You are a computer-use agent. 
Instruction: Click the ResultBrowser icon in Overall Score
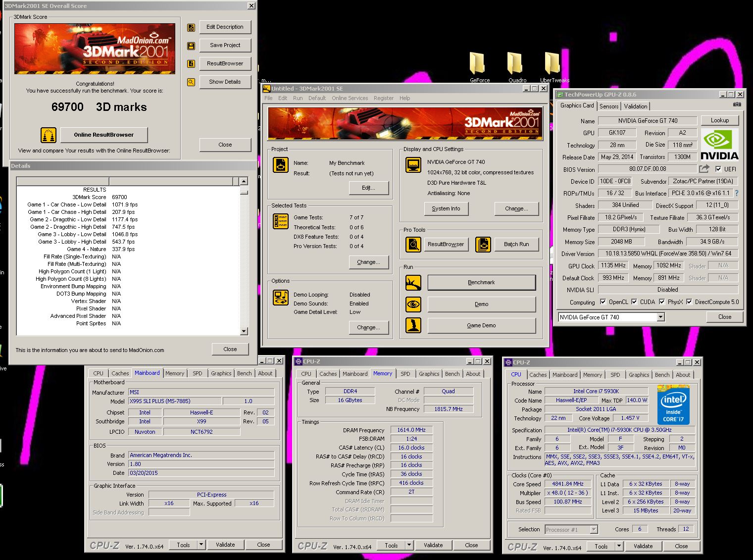[x=191, y=64]
